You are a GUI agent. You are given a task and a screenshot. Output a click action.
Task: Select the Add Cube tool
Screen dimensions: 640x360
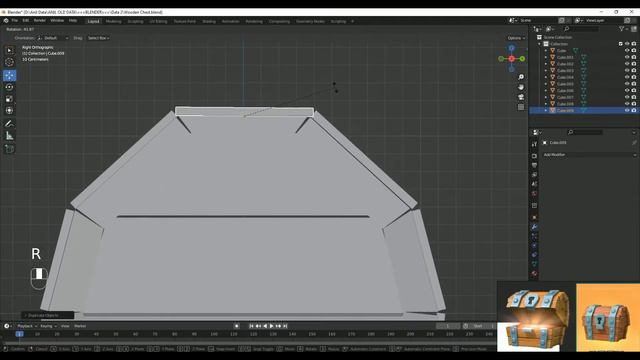pyautogui.click(x=9, y=149)
